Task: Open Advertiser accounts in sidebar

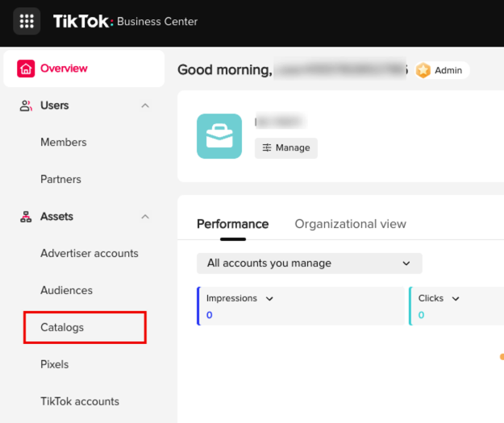Action: pos(90,254)
